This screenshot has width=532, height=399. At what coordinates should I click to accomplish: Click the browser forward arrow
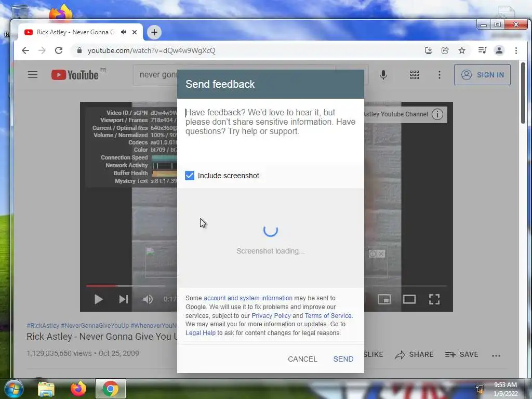tap(42, 50)
